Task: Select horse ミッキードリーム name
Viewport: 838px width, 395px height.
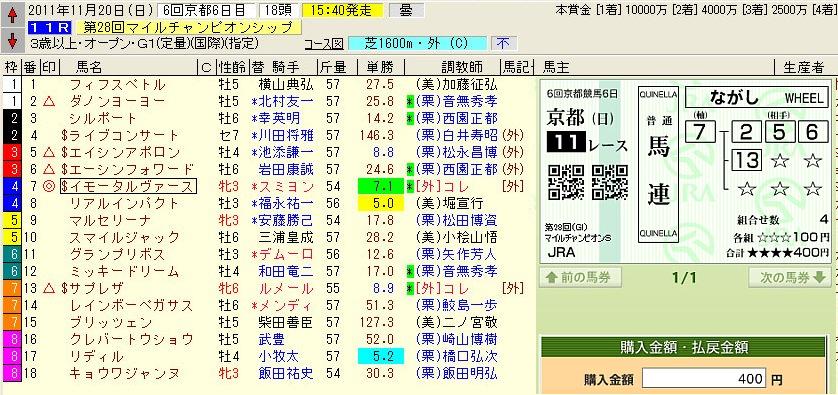Action: [124, 271]
